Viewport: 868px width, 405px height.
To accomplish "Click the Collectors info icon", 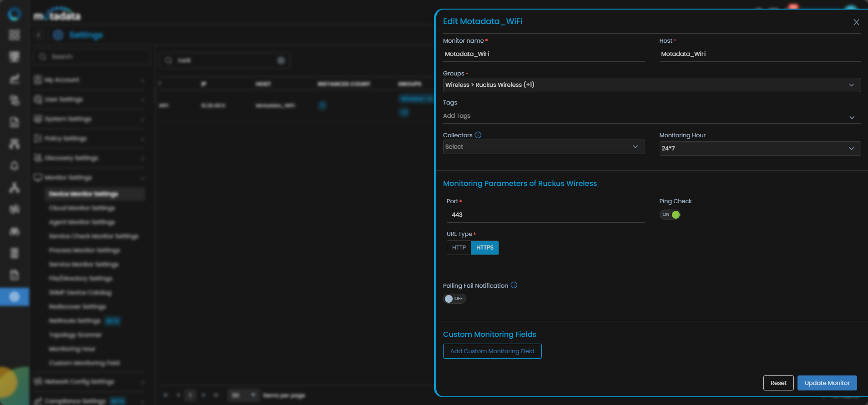I will click(x=478, y=135).
